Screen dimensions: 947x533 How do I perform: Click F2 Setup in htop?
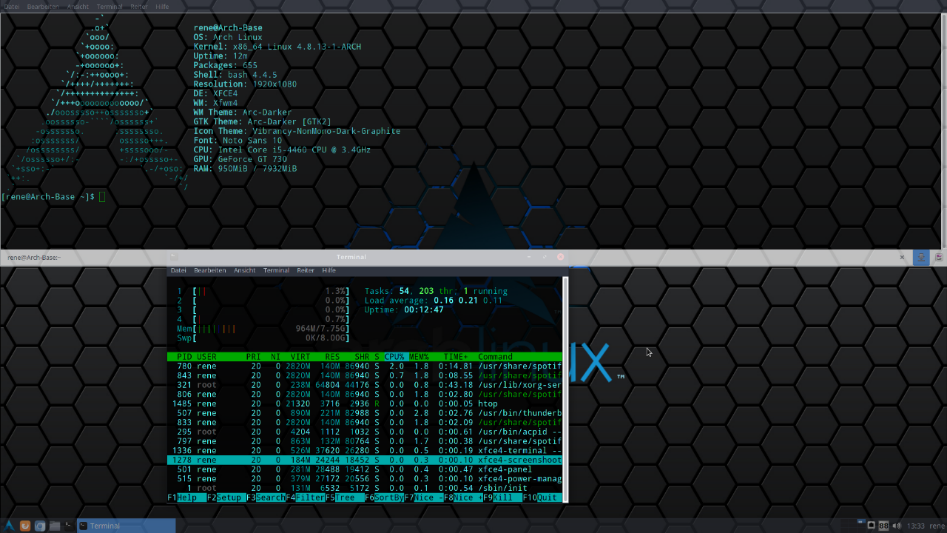(226, 498)
